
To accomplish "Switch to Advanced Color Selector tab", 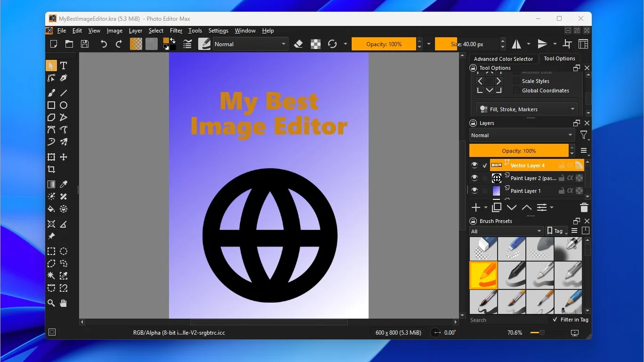I will [x=503, y=59].
